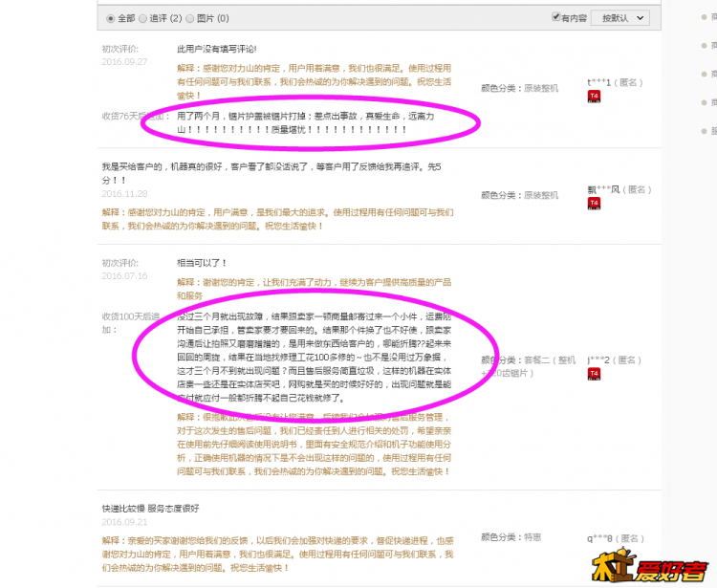The image size is (717, 588).
Task: Toggle the 有内容 checkbox
Action: click(556, 17)
